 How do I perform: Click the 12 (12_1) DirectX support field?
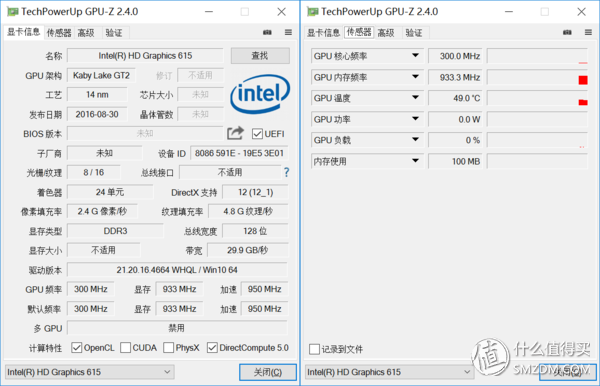tap(255, 192)
